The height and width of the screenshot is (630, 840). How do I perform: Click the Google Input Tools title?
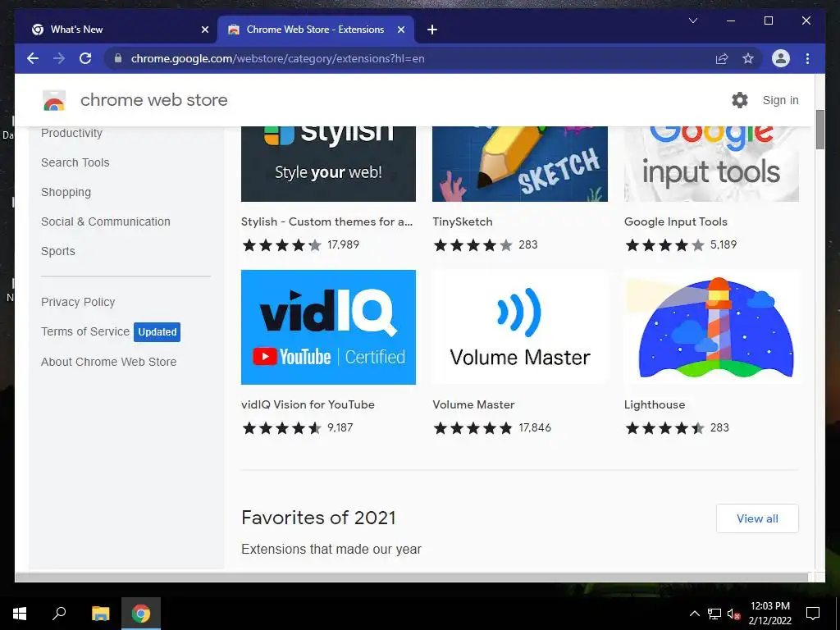click(x=676, y=221)
